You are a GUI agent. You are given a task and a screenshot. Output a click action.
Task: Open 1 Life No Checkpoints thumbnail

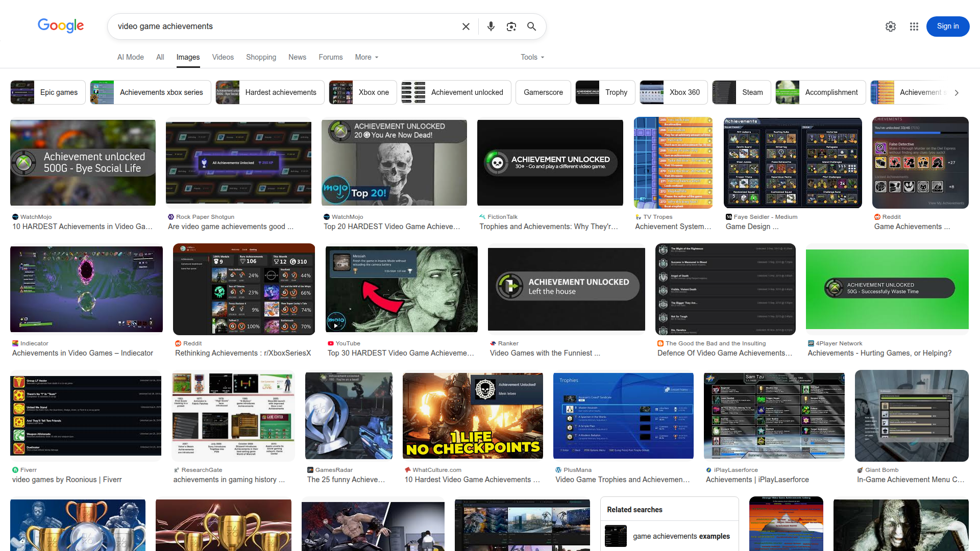473,416
